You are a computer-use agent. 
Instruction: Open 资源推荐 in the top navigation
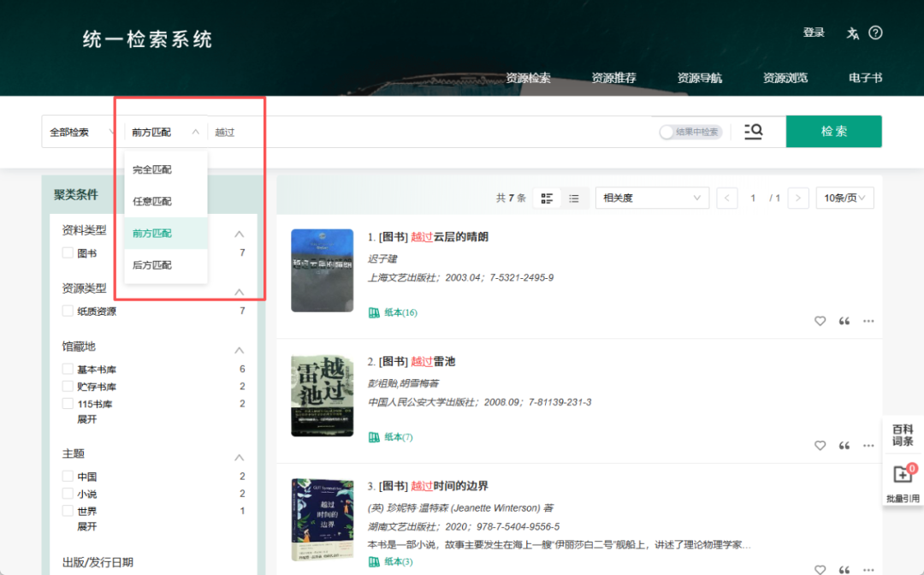click(x=613, y=77)
